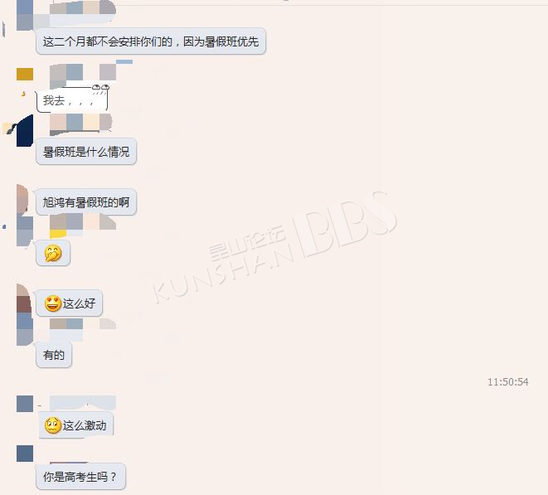The height and width of the screenshot is (495, 548).
Task: Click the 旭鸿有暑假班的啊 message bubble
Action: (x=86, y=202)
